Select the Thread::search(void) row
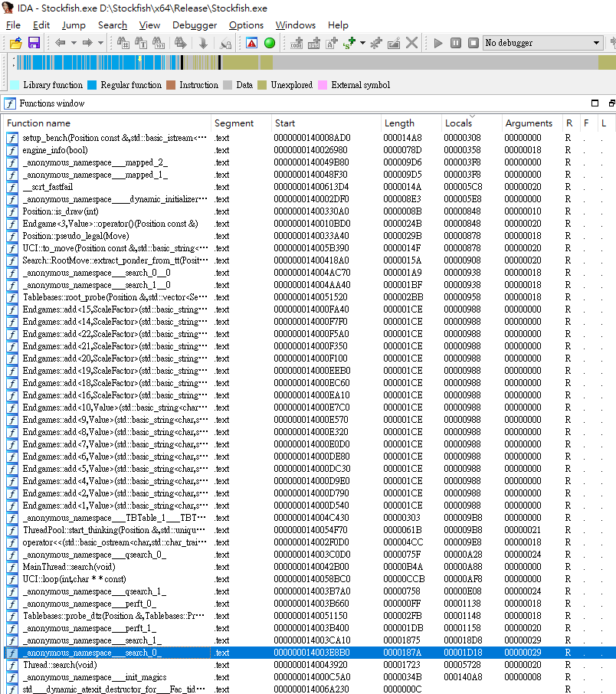This screenshot has width=616, height=694. click(x=310, y=665)
